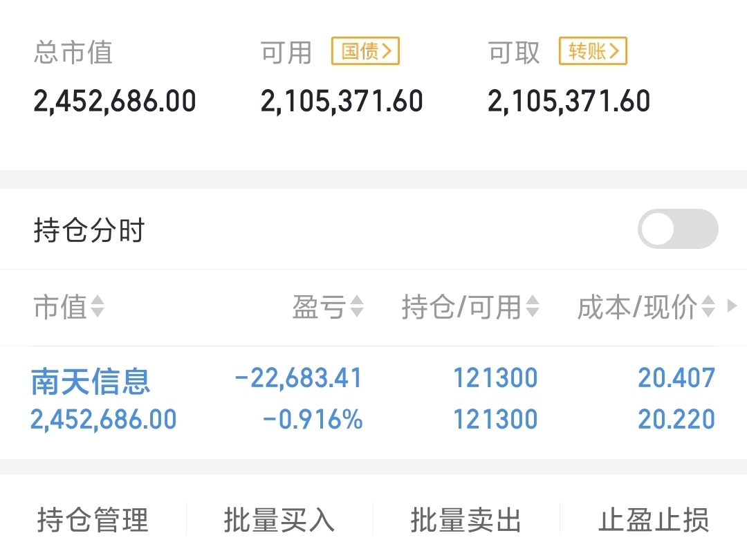Expand more columns with right arrow

point(732,306)
